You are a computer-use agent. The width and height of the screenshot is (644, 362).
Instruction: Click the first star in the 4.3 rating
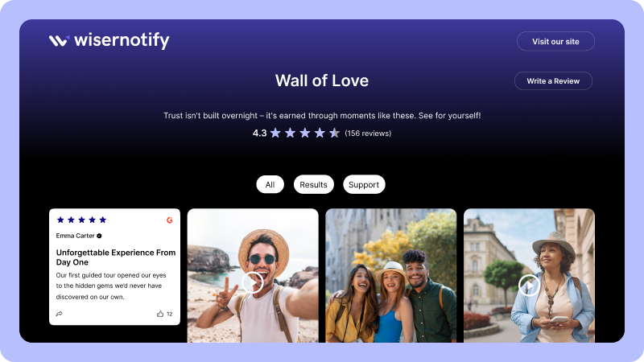[275, 133]
